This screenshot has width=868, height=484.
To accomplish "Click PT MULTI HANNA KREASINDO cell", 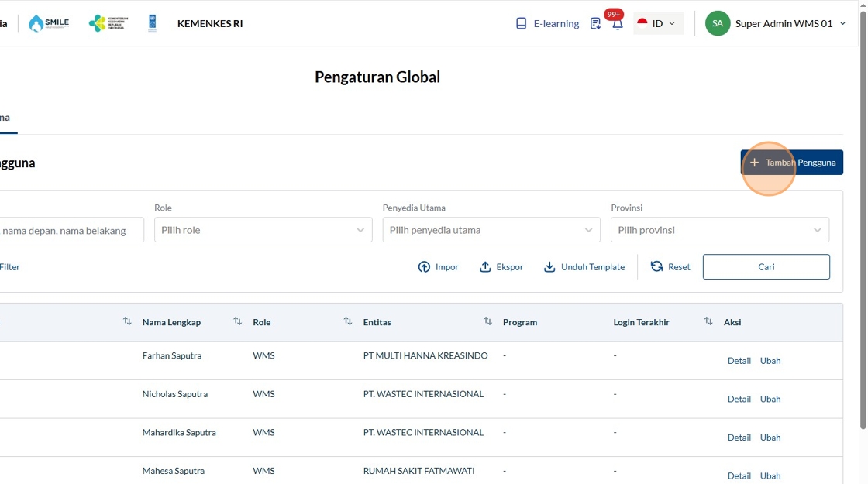I will (425, 355).
